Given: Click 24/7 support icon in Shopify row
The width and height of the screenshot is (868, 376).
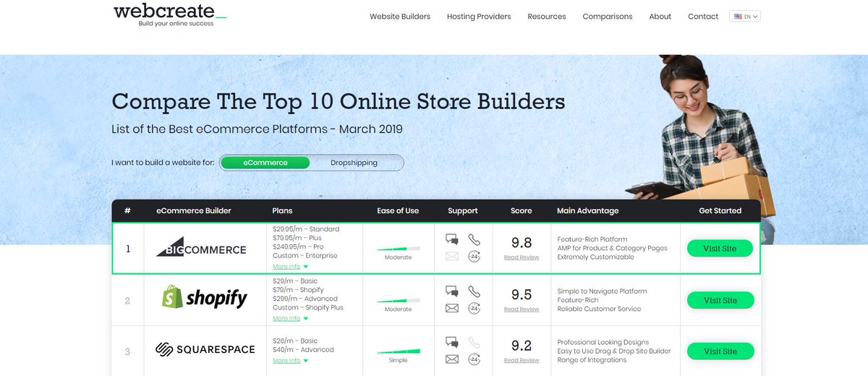Looking at the screenshot, I should pos(474,308).
